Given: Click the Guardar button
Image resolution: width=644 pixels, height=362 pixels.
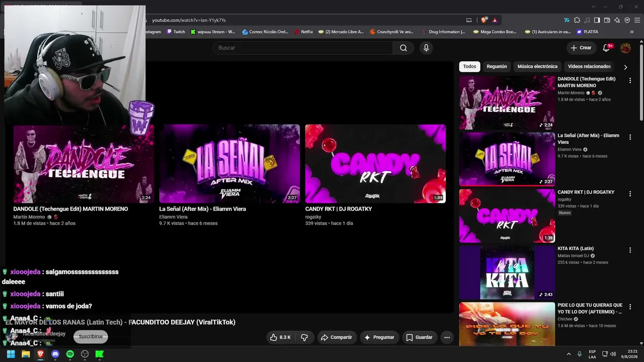Looking at the screenshot, I should pos(419,337).
